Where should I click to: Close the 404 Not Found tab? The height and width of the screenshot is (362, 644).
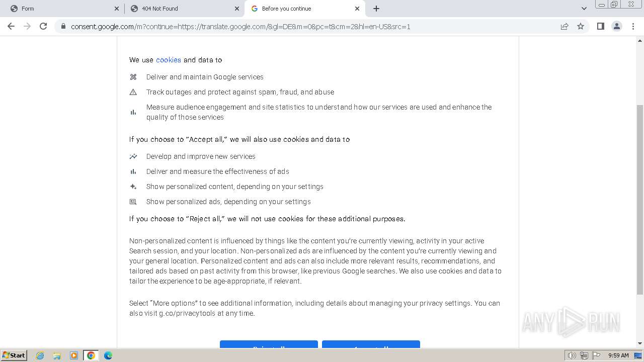[237, 9]
